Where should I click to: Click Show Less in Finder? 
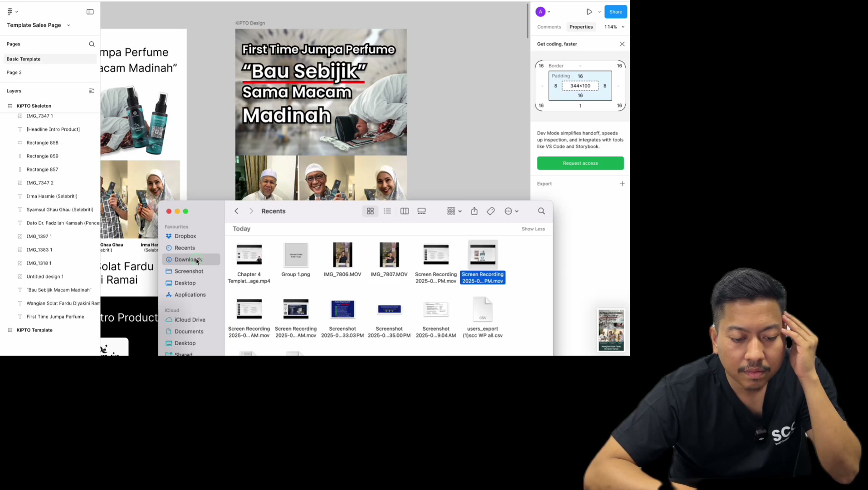tap(533, 229)
